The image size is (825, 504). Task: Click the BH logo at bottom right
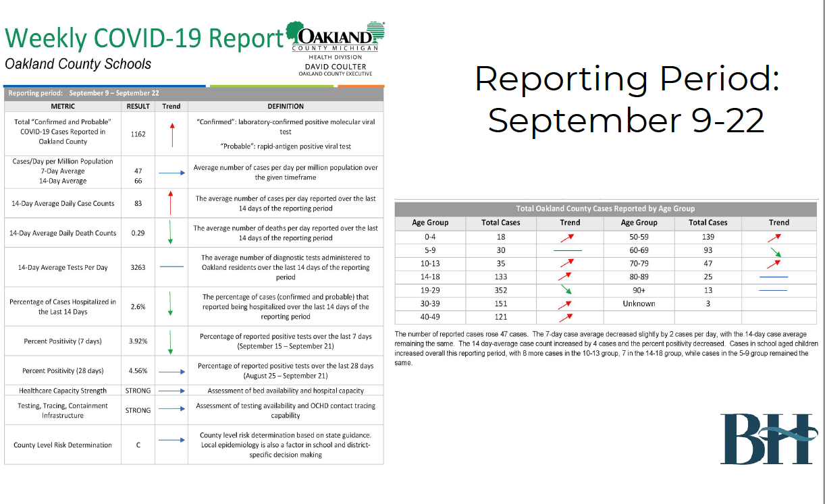pos(769,439)
